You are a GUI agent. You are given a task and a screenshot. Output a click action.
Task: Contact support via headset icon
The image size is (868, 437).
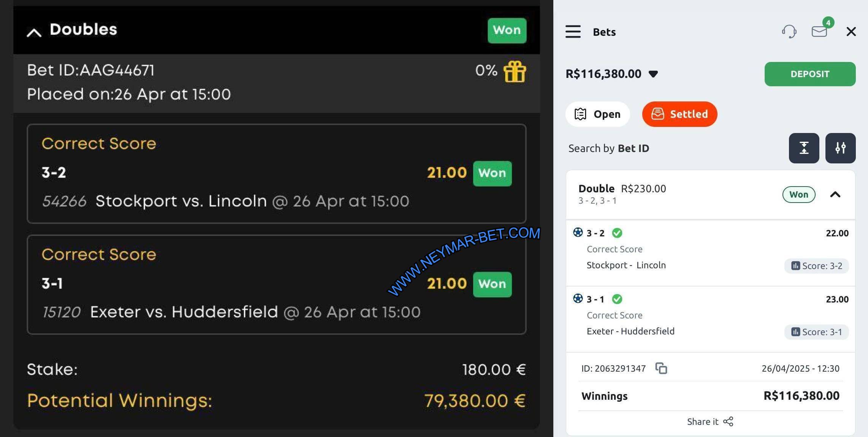(x=789, y=32)
